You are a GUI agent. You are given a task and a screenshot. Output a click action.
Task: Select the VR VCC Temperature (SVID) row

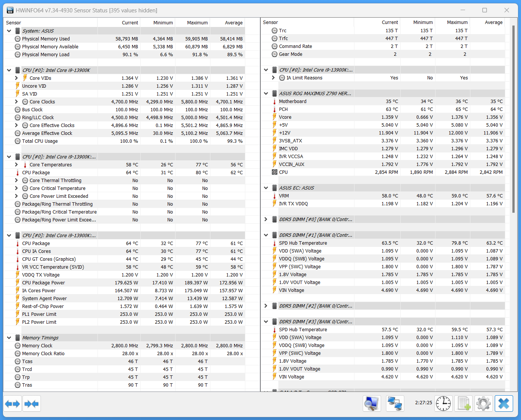(x=124, y=267)
